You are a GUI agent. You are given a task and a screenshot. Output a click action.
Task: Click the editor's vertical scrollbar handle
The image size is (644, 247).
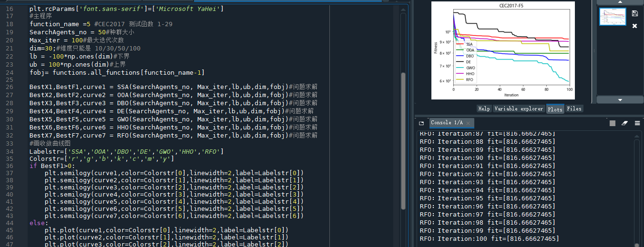tap(403, 140)
